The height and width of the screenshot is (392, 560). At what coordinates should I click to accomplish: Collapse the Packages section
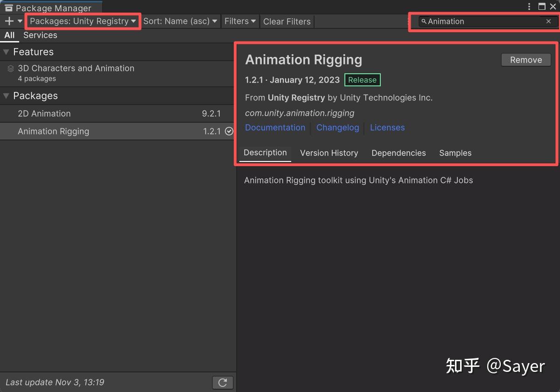click(x=6, y=96)
